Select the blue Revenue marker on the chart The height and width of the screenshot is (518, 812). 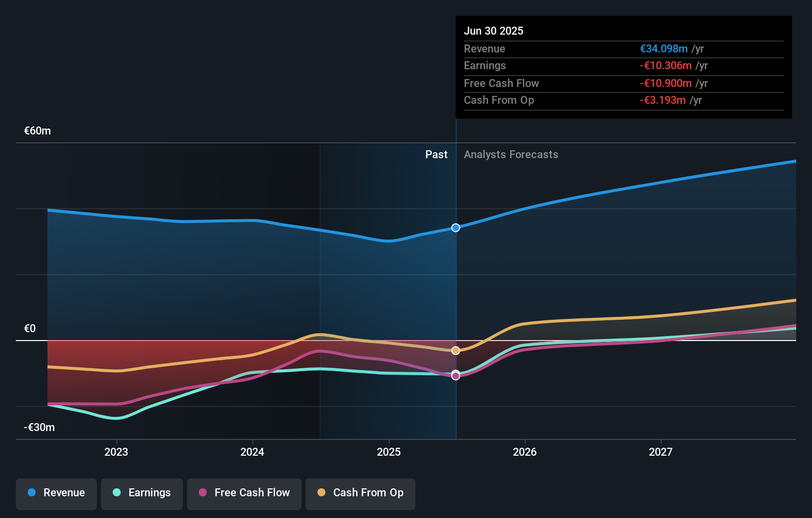click(455, 228)
